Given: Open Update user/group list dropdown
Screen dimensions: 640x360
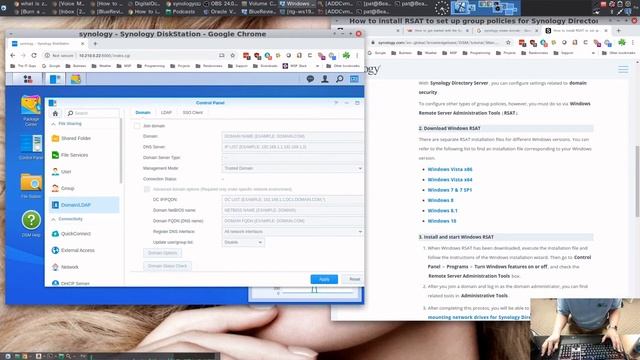Looking at the screenshot, I should coord(243,242).
